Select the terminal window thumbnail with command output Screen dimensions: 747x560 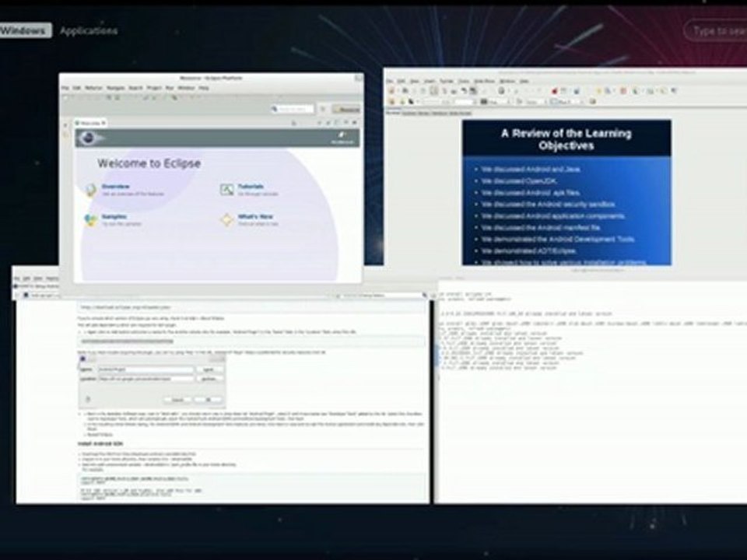(x=591, y=390)
